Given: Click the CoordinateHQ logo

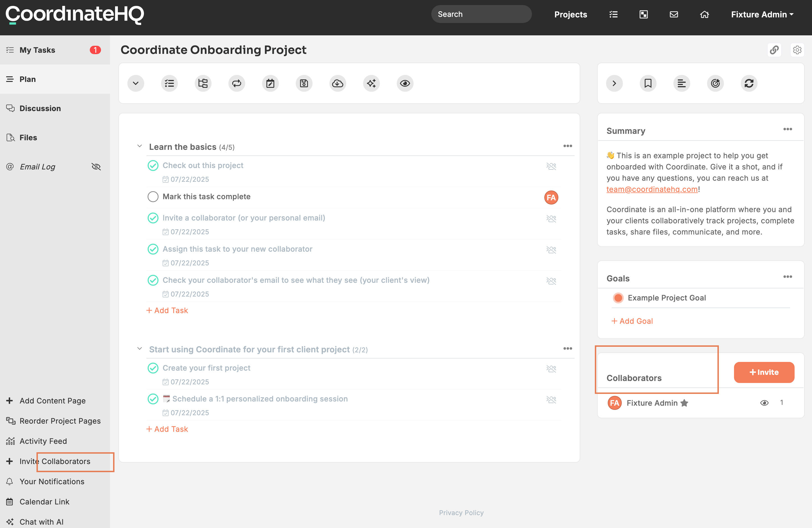Looking at the screenshot, I should click(75, 15).
